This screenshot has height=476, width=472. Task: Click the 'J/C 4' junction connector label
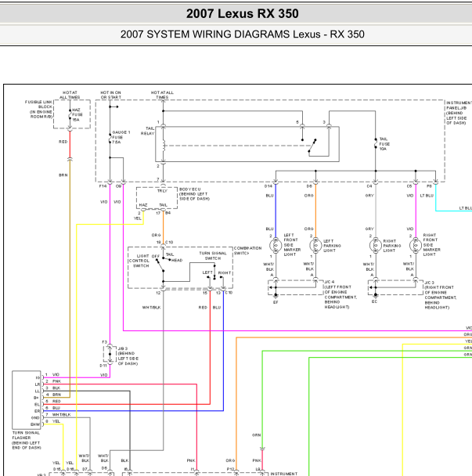point(330,282)
